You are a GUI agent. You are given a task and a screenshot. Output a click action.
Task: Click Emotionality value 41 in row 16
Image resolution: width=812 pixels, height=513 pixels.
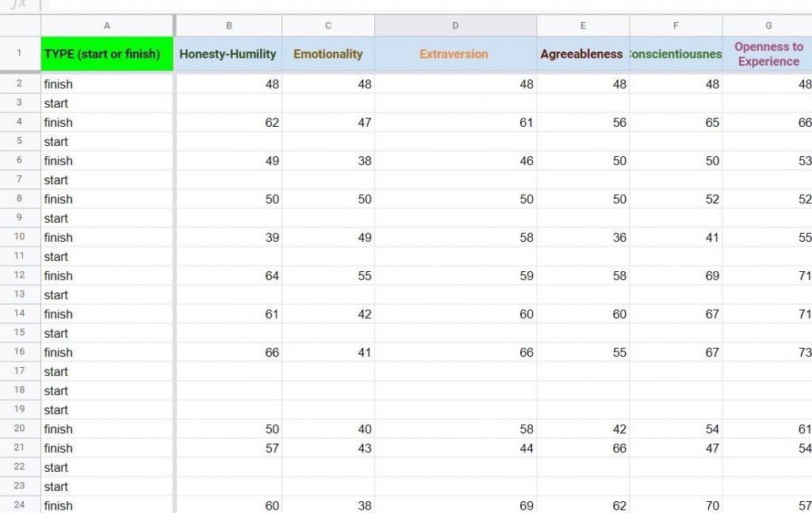pyautogui.click(x=327, y=352)
